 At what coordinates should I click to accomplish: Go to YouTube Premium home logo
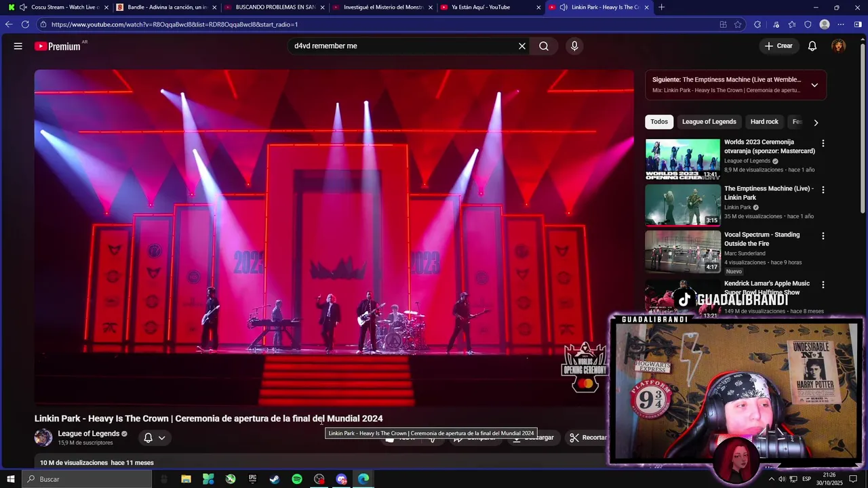[x=58, y=46]
